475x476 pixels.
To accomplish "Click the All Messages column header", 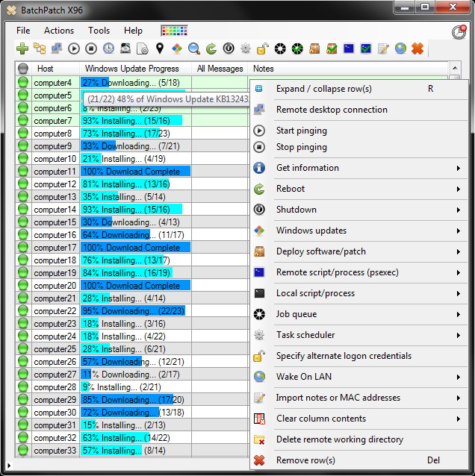I will [220, 69].
